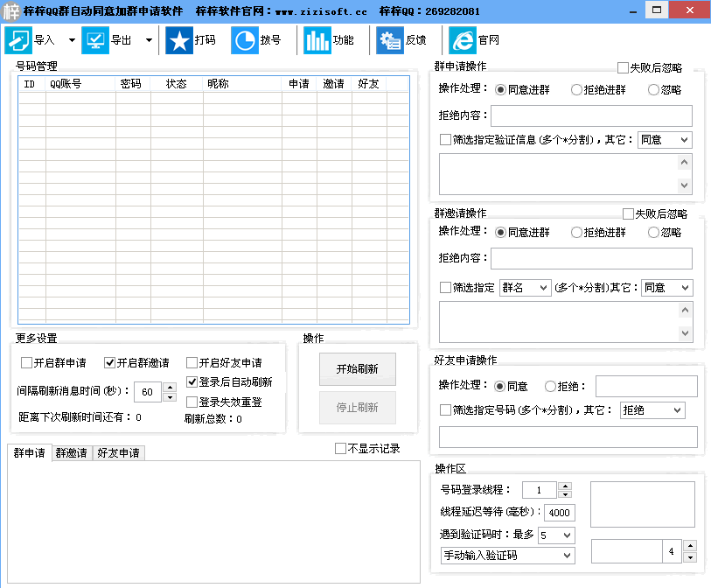Open the 遇到验证码时最多 5 dropdown
Image resolution: width=711 pixels, height=588 pixels.
coord(556,535)
